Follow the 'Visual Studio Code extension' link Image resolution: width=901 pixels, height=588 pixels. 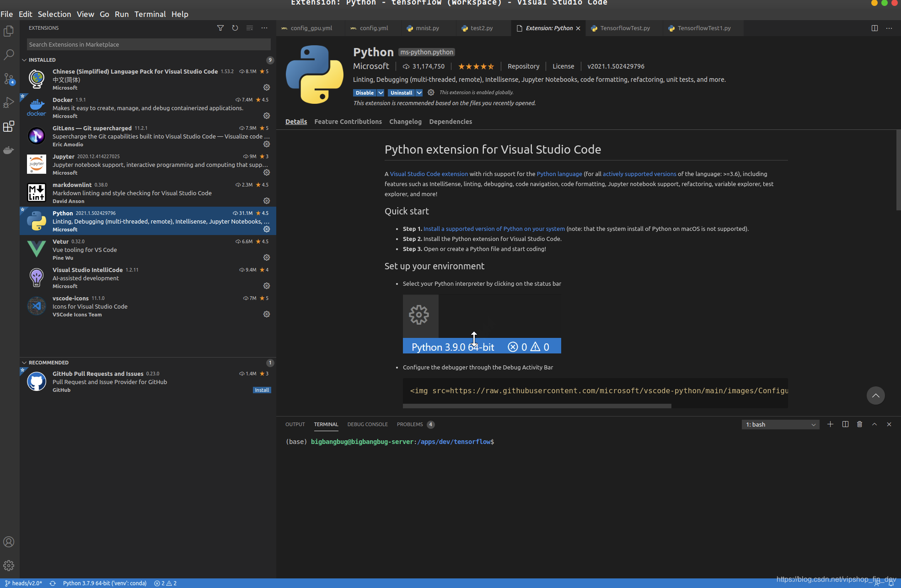(429, 174)
